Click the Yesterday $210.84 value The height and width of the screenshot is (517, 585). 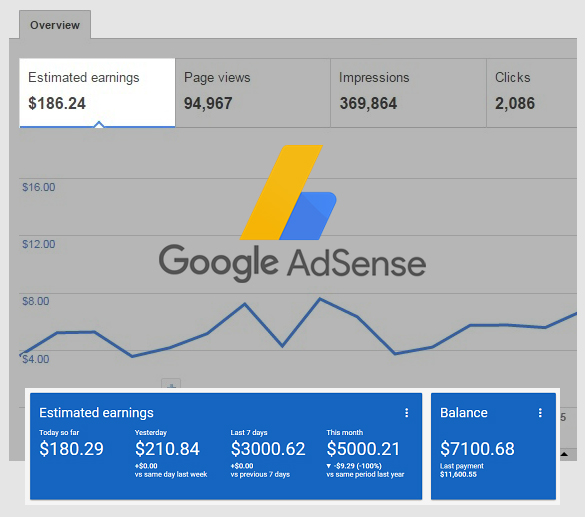click(x=167, y=448)
